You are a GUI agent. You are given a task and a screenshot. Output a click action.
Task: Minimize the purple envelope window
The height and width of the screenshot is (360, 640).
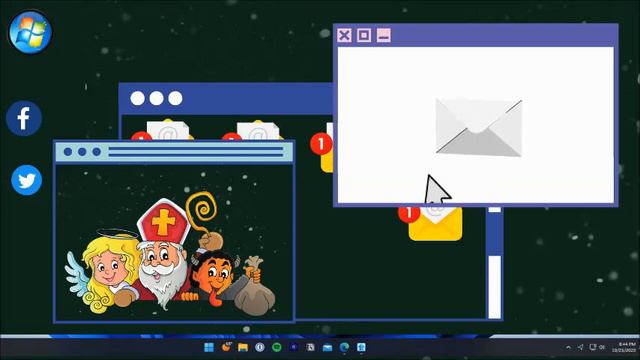click(x=383, y=35)
